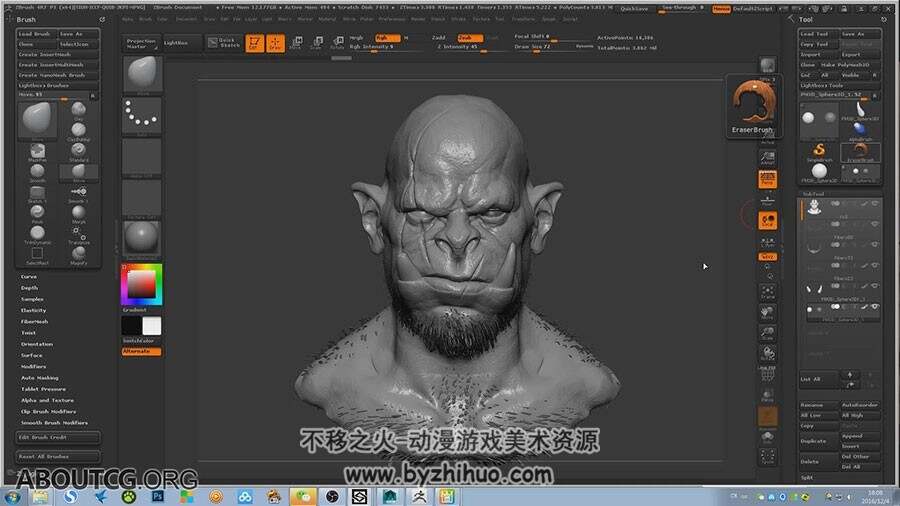The image size is (900, 506).
Task: Toggle the Rgb paint mode
Action: tap(387, 38)
